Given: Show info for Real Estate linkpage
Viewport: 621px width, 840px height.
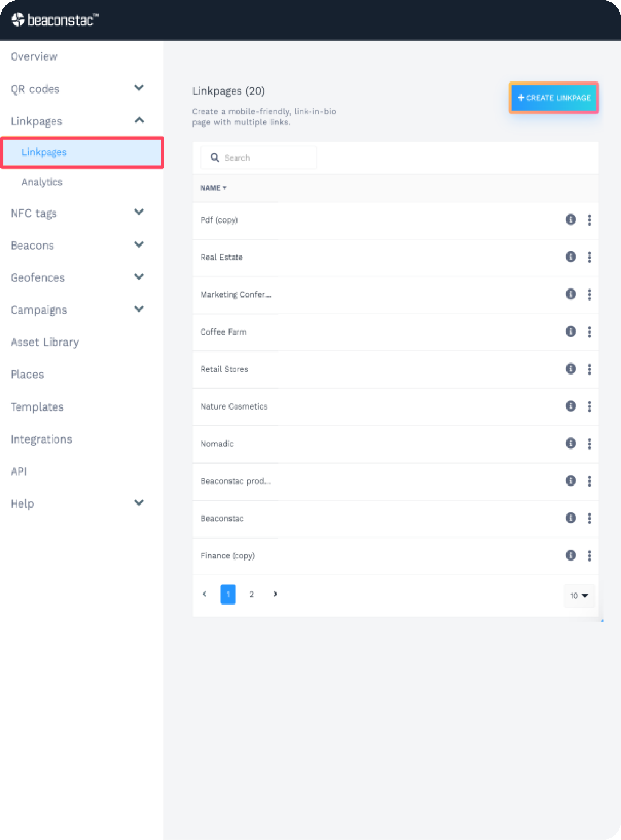Looking at the screenshot, I should tap(571, 257).
